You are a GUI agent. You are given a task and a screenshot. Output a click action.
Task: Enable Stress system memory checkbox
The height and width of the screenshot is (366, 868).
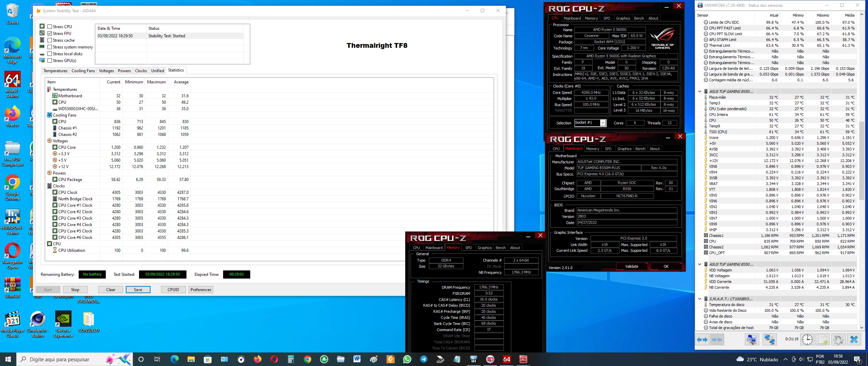pos(50,47)
